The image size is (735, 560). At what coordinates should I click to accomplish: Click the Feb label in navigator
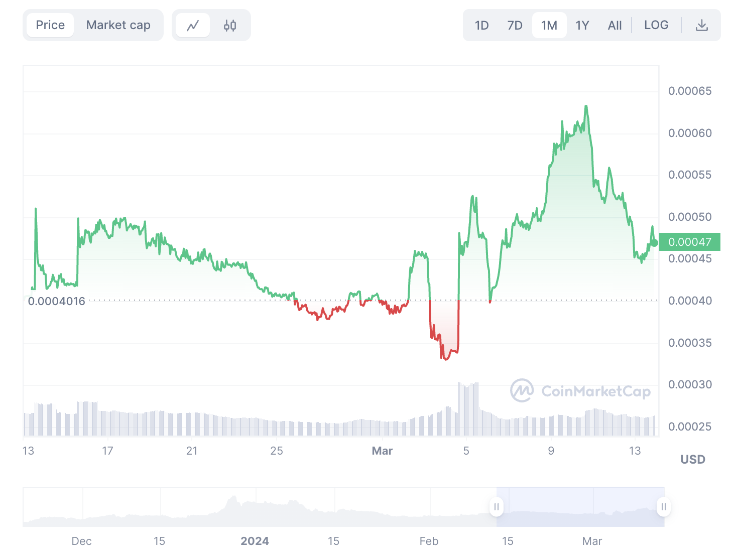click(429, 541)
